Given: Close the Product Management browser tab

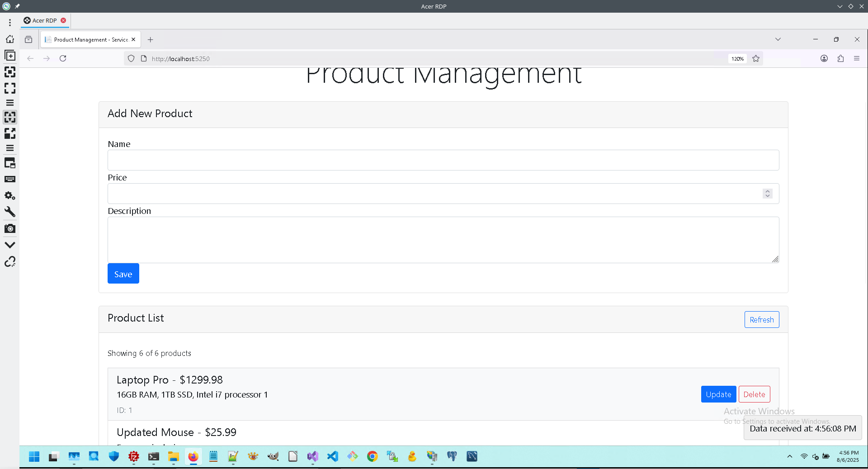Looking at the screenshot, I should (x=133, y=40).
